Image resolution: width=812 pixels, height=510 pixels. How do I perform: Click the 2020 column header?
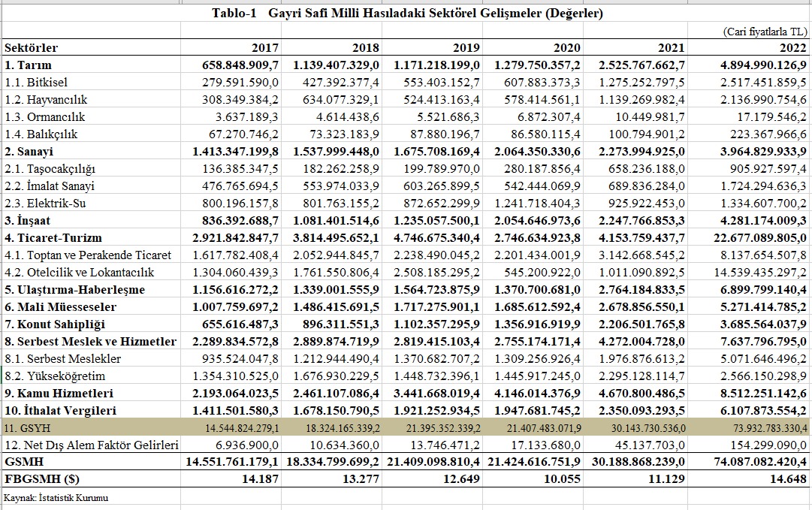coord(566,47)
